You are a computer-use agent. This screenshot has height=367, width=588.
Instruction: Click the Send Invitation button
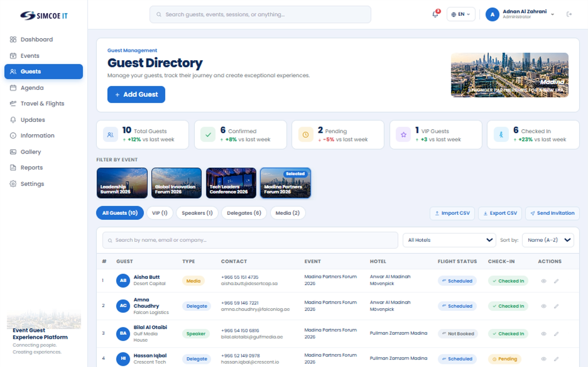(553, 213)
